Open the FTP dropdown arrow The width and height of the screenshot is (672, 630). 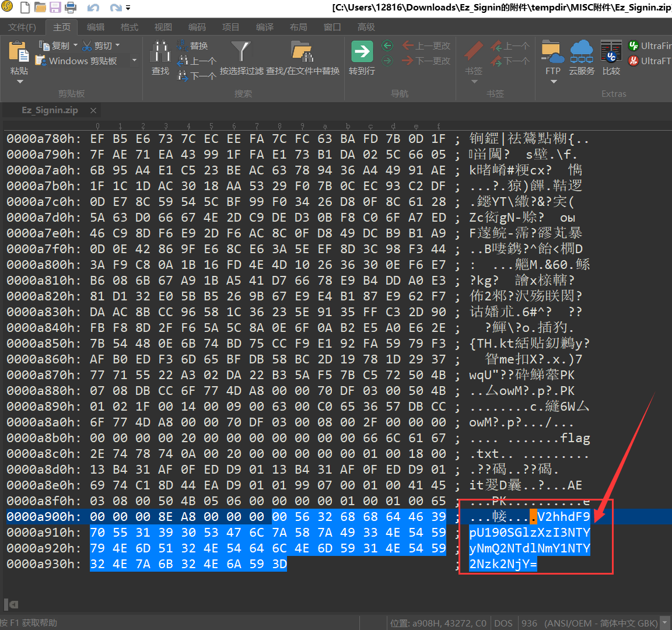tap(553, 82)
